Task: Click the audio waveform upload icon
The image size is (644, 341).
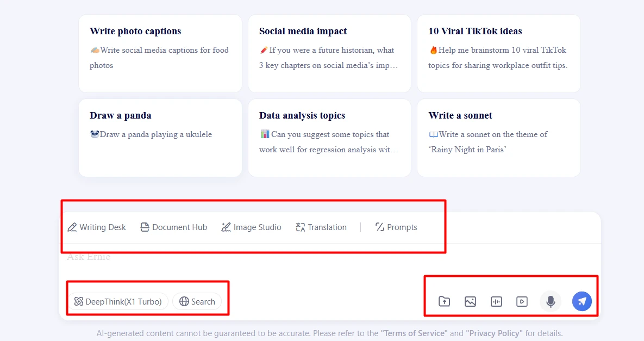Action: tap(496, 301)
